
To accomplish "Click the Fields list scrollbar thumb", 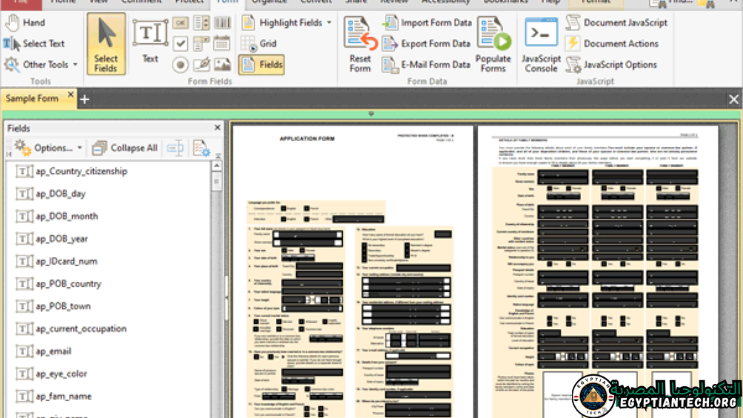I will pyautogui.click(x=217, y=182).
